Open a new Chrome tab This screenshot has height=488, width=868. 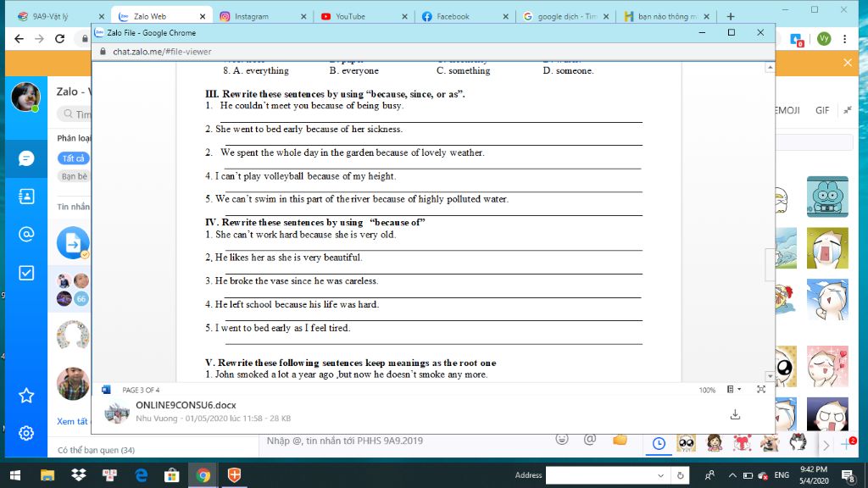point(730,17)
